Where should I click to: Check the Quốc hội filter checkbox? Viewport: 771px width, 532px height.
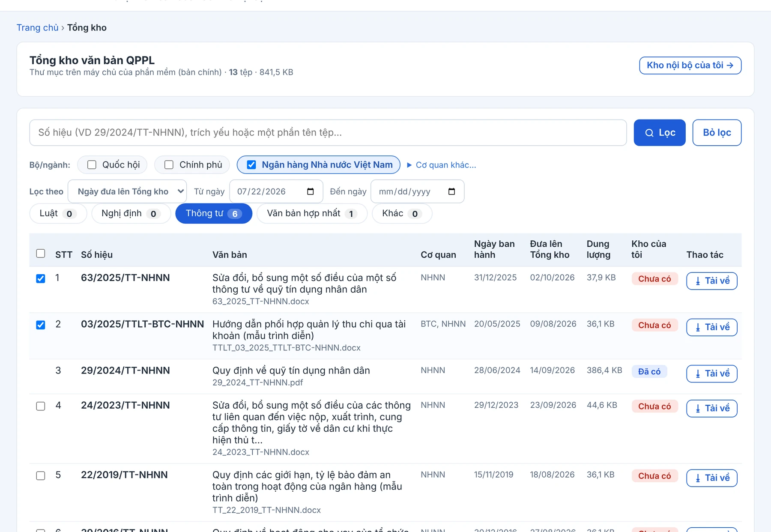[x=92, y=165]
